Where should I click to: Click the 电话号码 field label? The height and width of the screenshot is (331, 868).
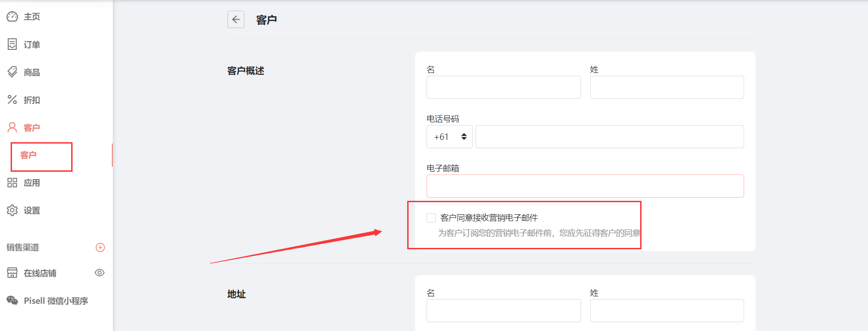(443, 119)
